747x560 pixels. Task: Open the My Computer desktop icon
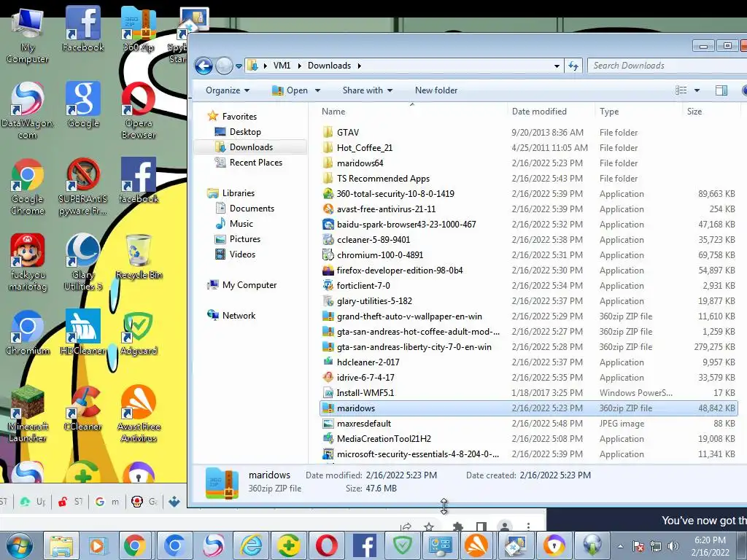27,36
